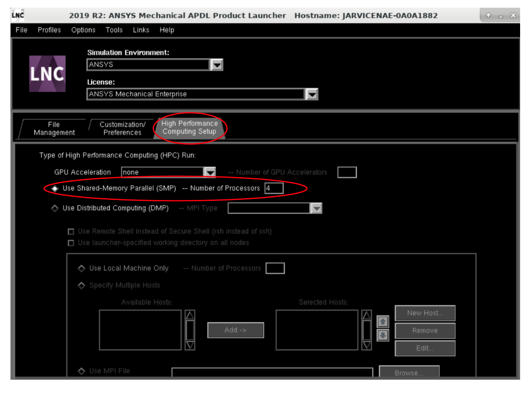Click the SMP Number of Processors field

click(274, 188)
